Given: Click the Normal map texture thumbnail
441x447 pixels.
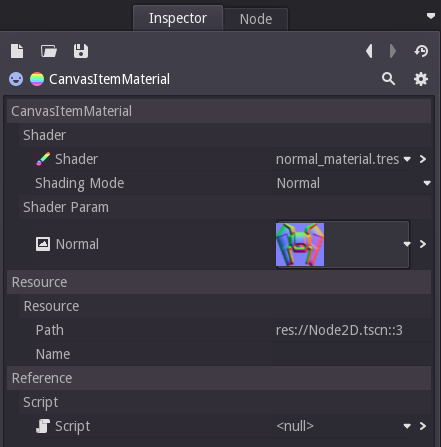Looking at the screenshot, I should coord(300,244).
